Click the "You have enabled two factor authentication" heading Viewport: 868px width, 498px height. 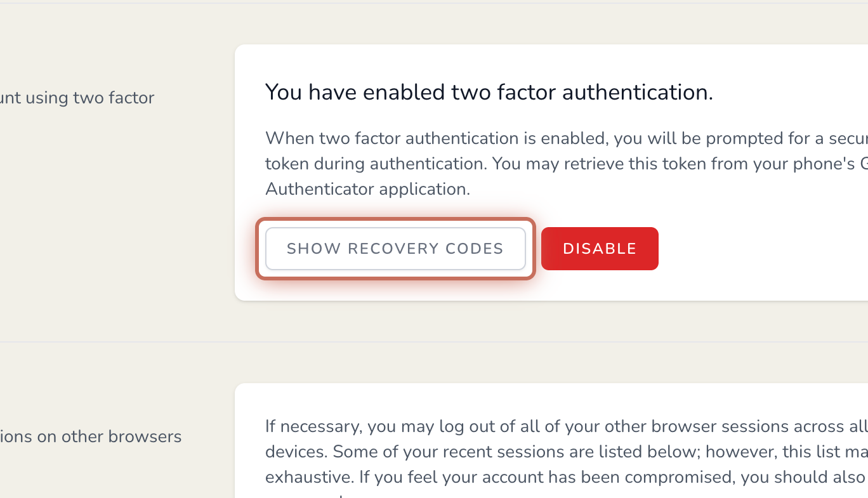click(x=489, y=93)
